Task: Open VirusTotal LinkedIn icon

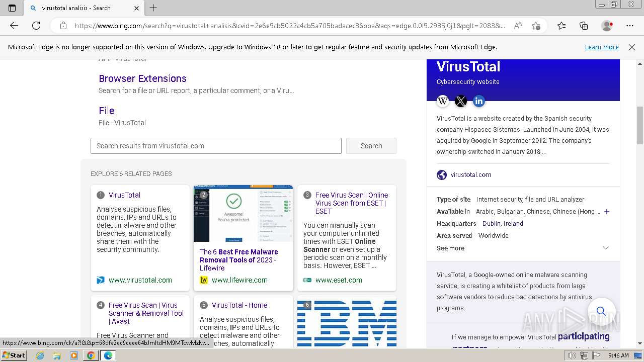Action: pos(479,101)
